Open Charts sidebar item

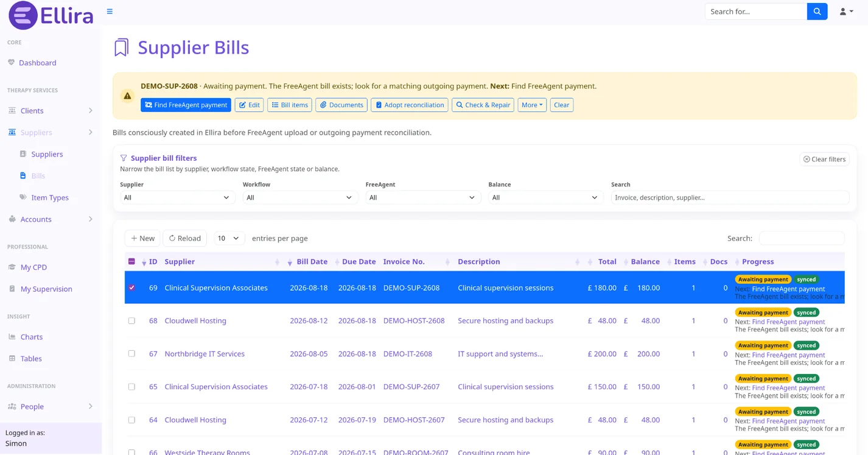(x=32, y=337)
